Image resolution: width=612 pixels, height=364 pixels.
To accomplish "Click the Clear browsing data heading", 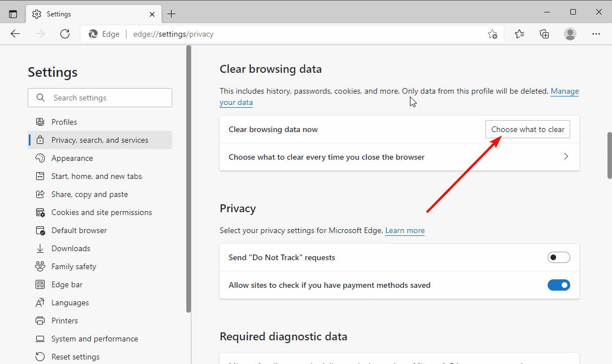I will (x=270, y=69).
